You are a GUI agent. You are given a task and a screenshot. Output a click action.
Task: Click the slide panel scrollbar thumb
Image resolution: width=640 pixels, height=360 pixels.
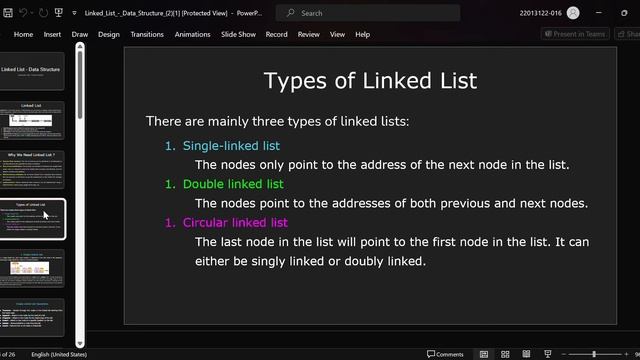coord(80,85)
